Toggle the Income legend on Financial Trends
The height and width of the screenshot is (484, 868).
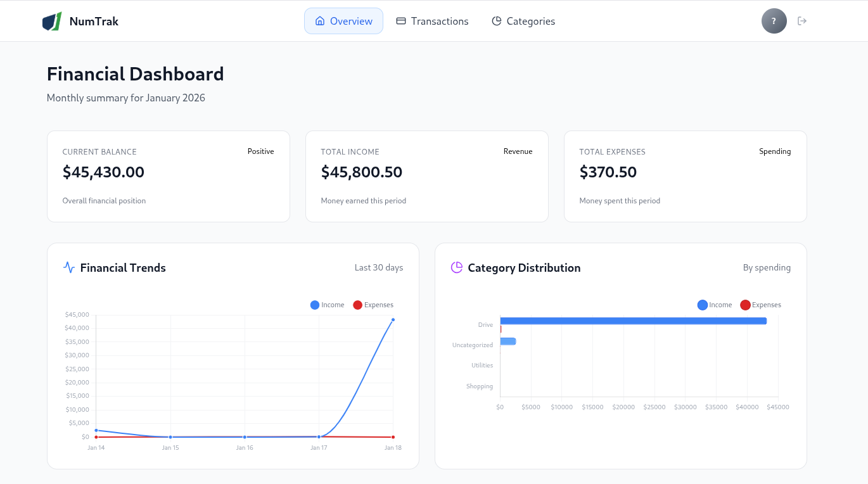(x=327, y=305)
